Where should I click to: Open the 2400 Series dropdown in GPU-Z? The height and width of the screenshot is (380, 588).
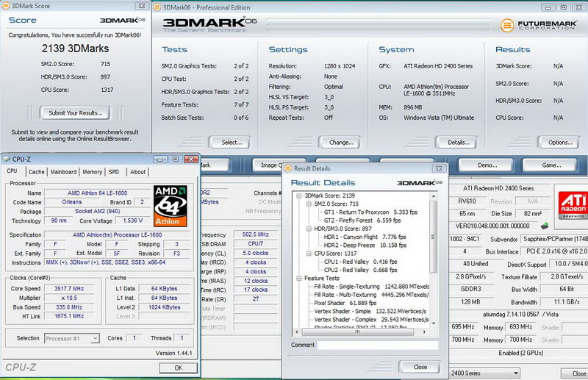tap(516, 373)
